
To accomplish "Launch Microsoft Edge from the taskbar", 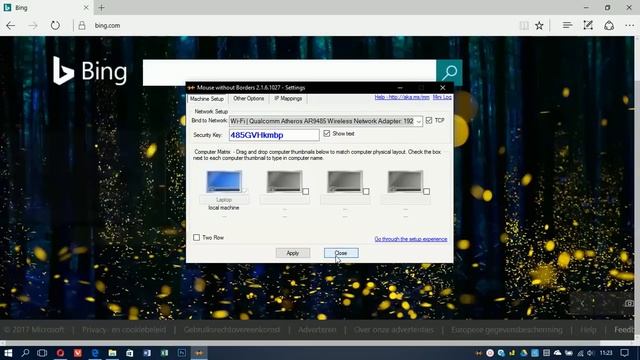I will coord(95,353).
